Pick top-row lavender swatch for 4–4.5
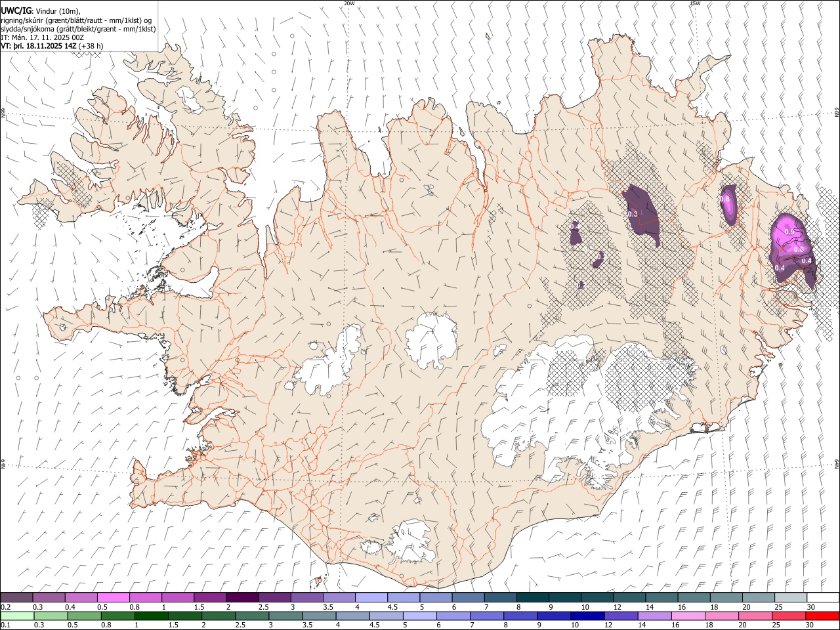The height and width of the screenshot is (630, 840). tap(371, 597)
